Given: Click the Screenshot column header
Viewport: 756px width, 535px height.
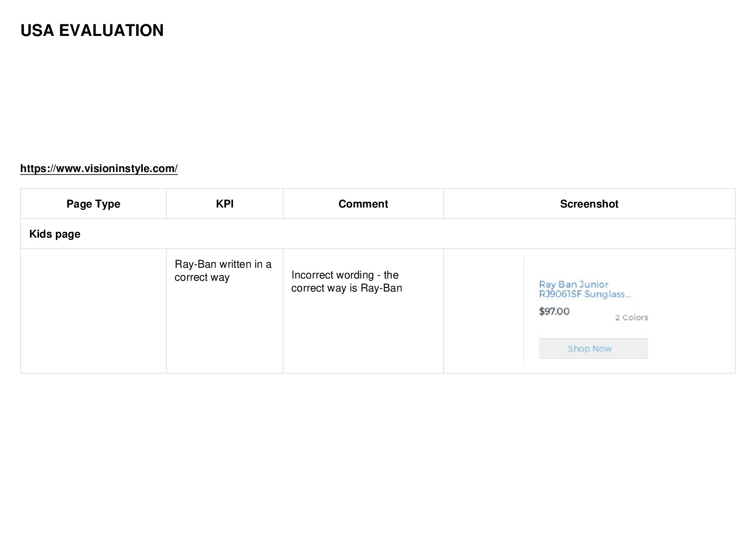Looking at the screenshot, I should [589, 204].
